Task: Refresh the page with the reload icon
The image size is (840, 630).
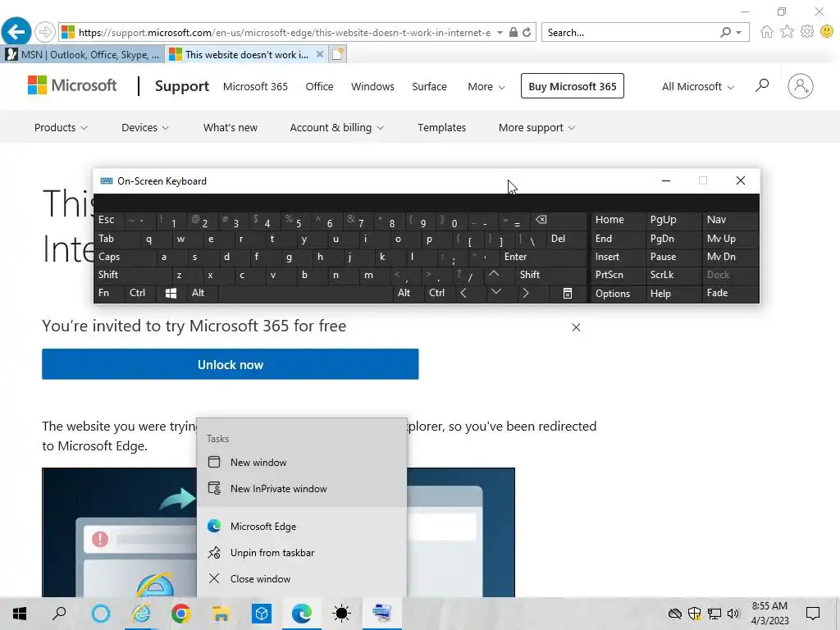Action: pos(527,32)
